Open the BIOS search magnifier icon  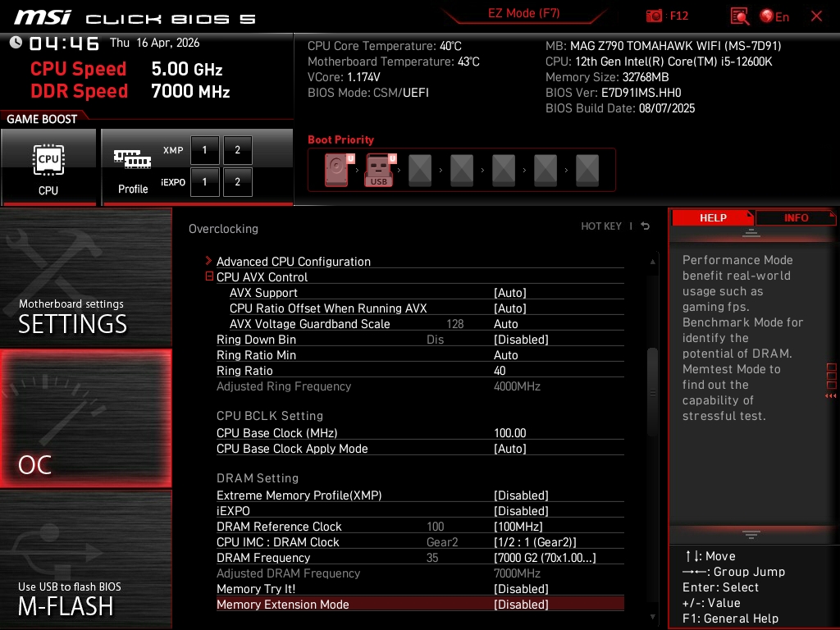pyautogui.click(x=739, y=16)
